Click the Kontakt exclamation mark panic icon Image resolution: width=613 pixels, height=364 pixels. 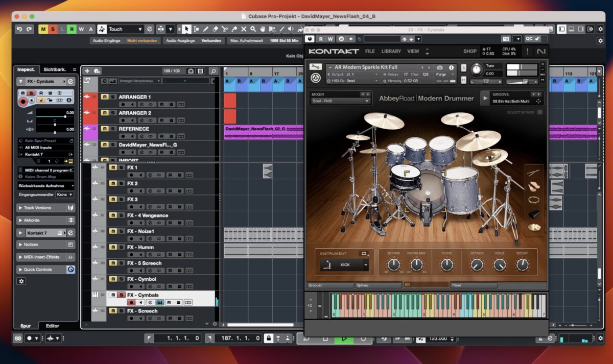tap(527, 51)
